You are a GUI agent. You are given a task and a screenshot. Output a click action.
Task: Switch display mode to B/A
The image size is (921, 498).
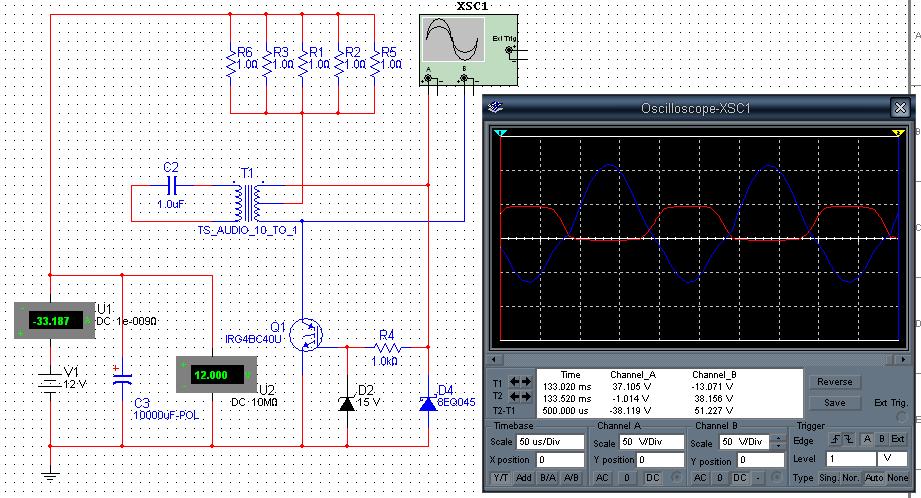click(x=547, y=478)
